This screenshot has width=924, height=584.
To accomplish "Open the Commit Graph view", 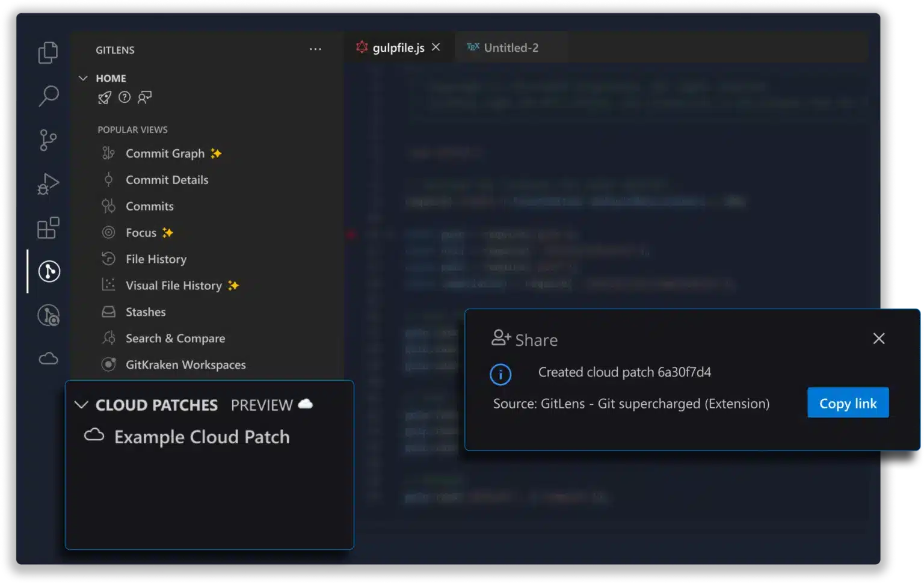I will [165, 153].
